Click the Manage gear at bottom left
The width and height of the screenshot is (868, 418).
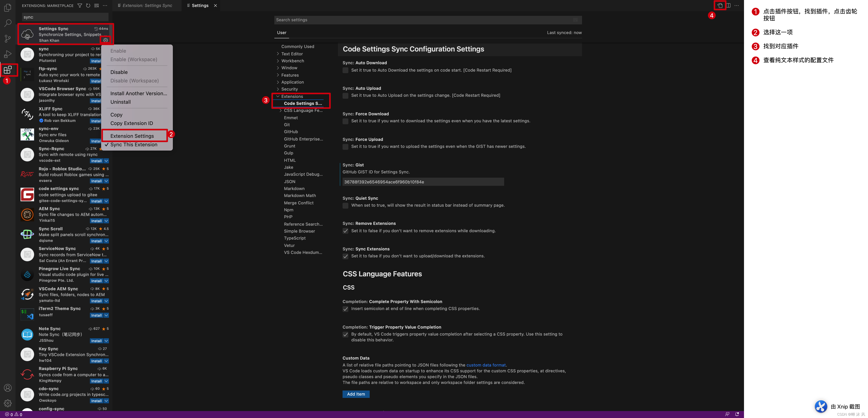point(7,403)
